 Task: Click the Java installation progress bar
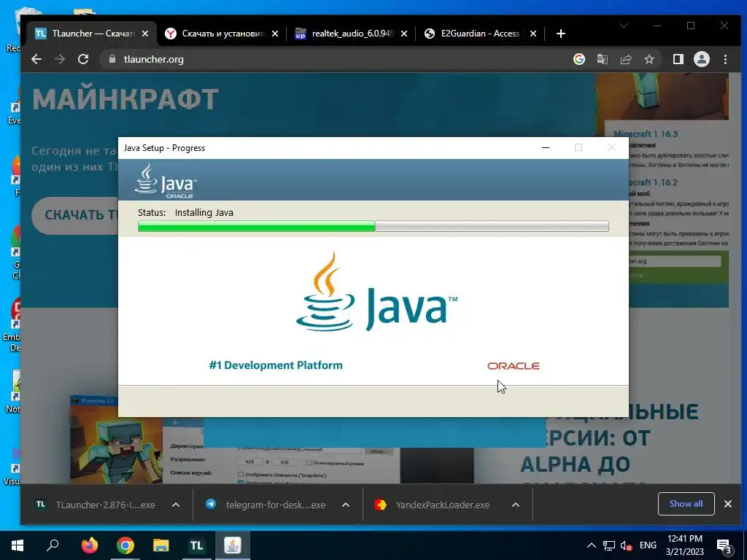(x=373, y=226)
